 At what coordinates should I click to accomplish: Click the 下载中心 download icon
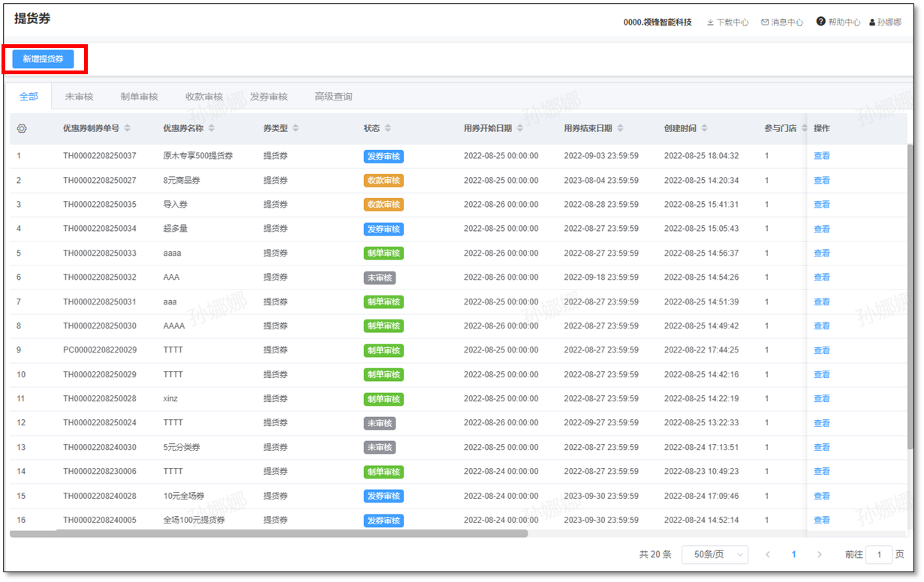[710, 22]
